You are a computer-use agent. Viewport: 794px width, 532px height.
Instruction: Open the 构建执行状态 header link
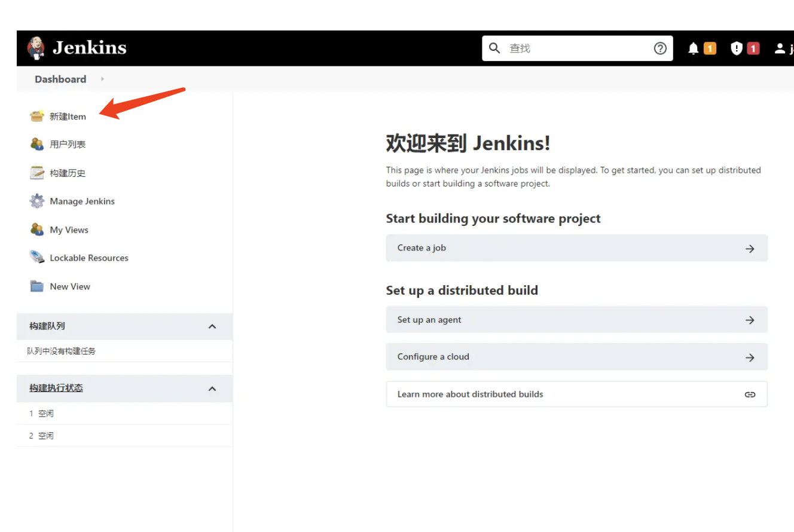(x=56, y=388)
